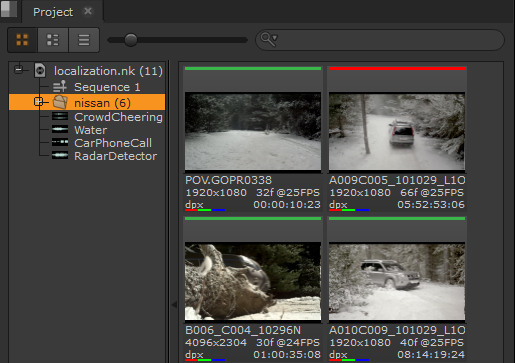Image resolution: width=515 pixels, height=363 pixels.
Task: Click timecode 01:00:35:08
Action: (287, 355)
